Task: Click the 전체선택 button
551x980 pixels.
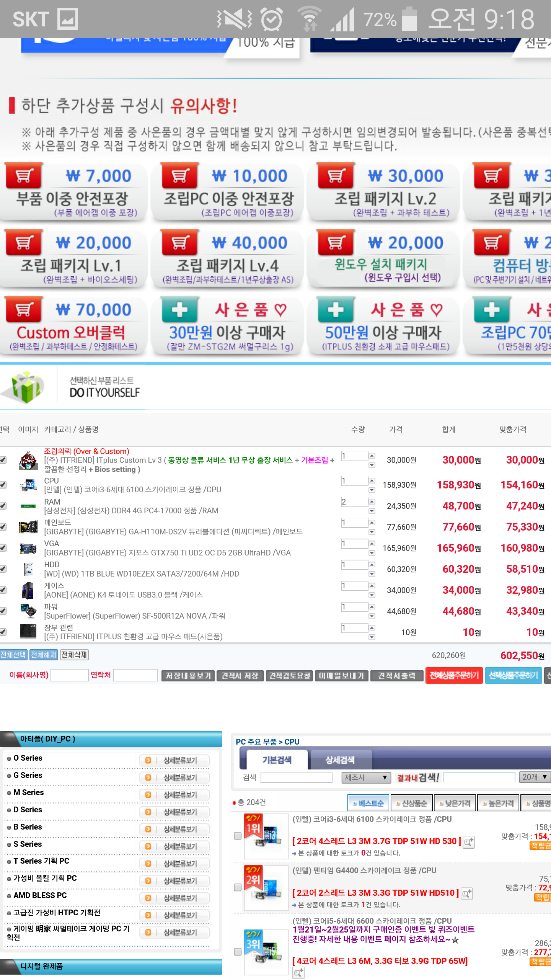Action: [13, 655]
